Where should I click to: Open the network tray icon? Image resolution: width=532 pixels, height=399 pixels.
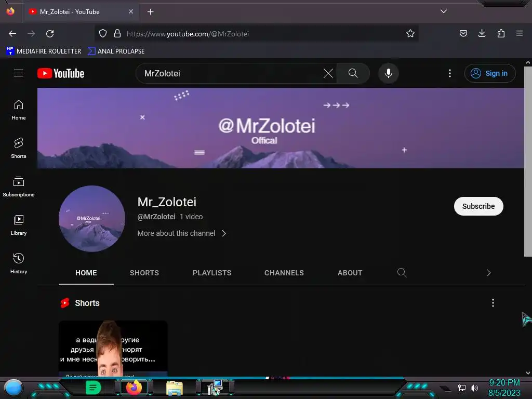click(x=462, y=388)
